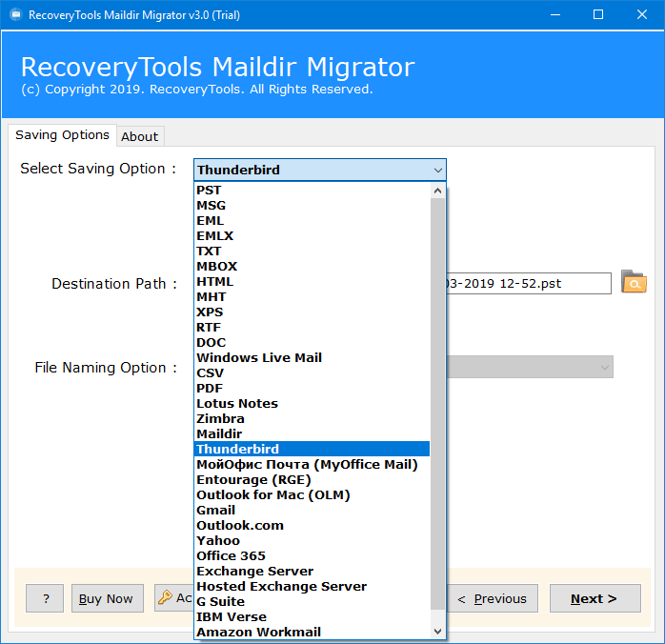Click into the Destination Path field
The width and height of the screenshot is (665, 644).
point(529,283)
